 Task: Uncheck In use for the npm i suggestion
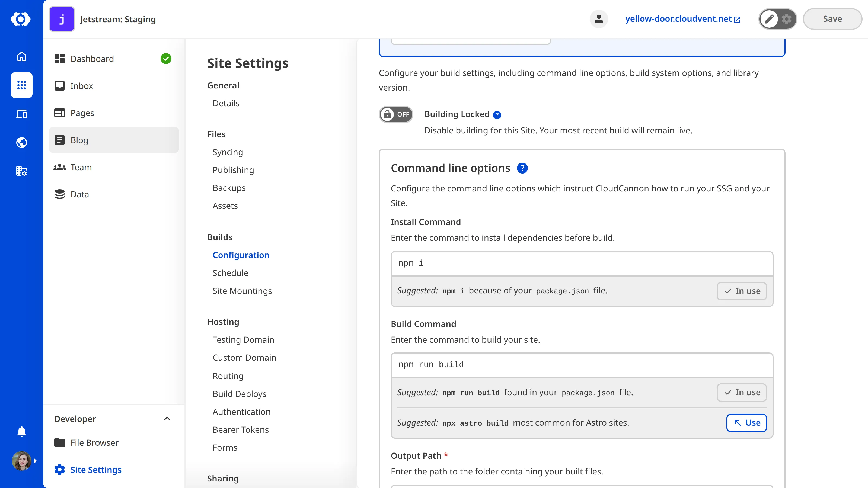point(742,291)
